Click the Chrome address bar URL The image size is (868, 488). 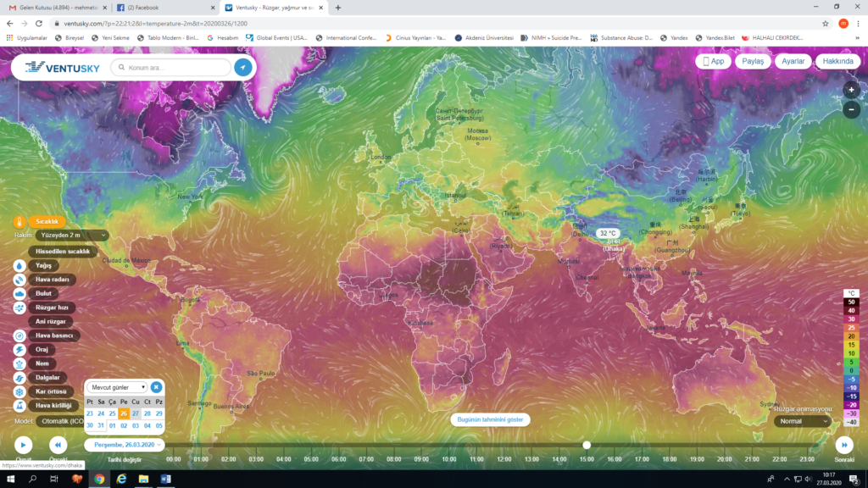(x=156, y=23)
